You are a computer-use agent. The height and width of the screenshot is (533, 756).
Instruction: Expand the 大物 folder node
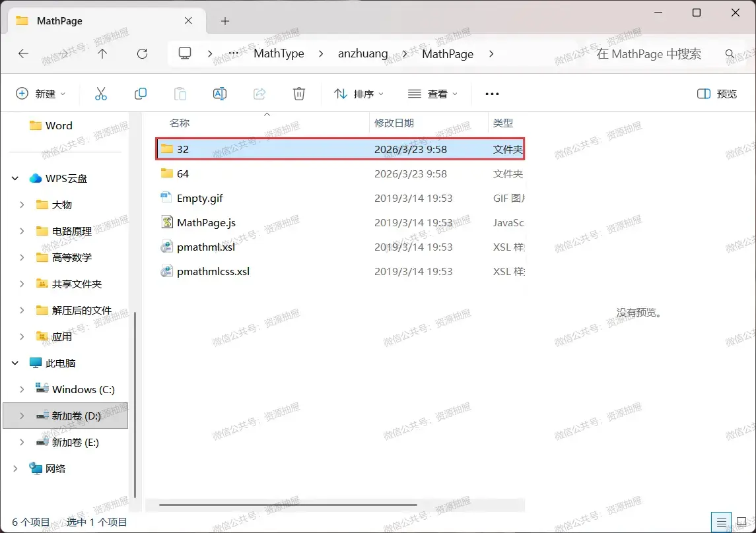tap(22, 204)
